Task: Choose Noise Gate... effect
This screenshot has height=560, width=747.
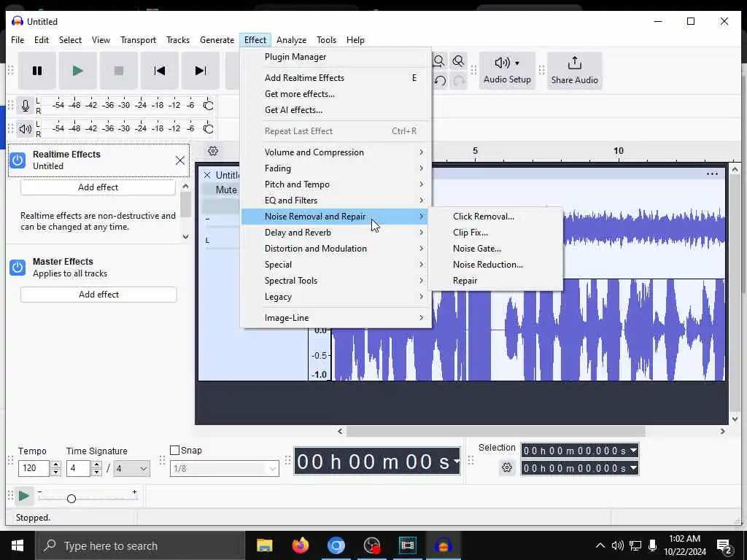Action: click(496, 249)
